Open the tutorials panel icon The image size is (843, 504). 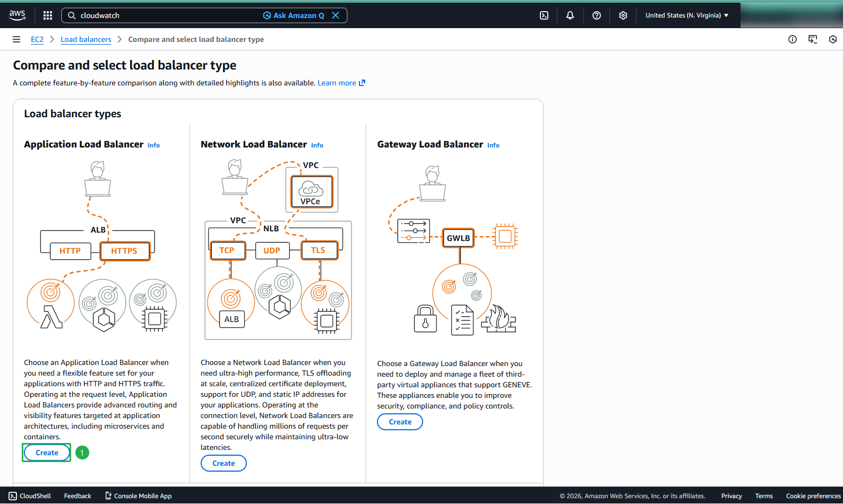tap(813, 39)
